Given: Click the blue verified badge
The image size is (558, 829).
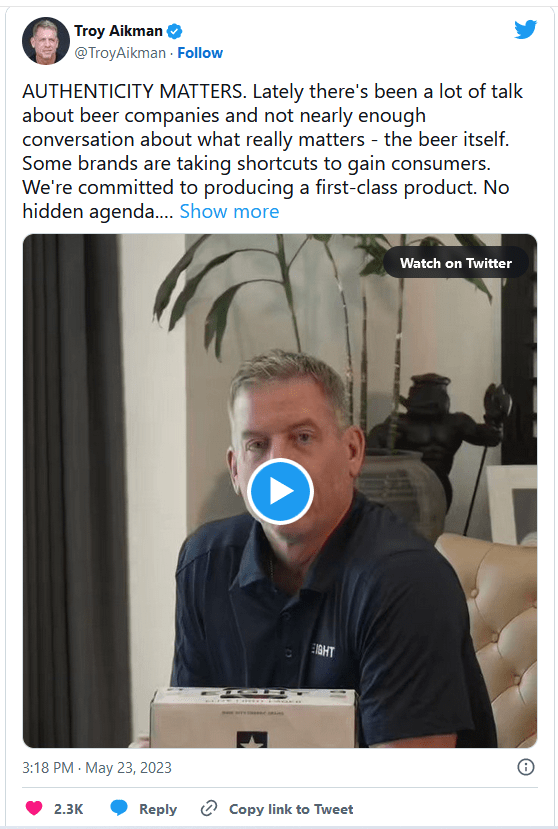Looking at the screenshot, I should 175,32.
